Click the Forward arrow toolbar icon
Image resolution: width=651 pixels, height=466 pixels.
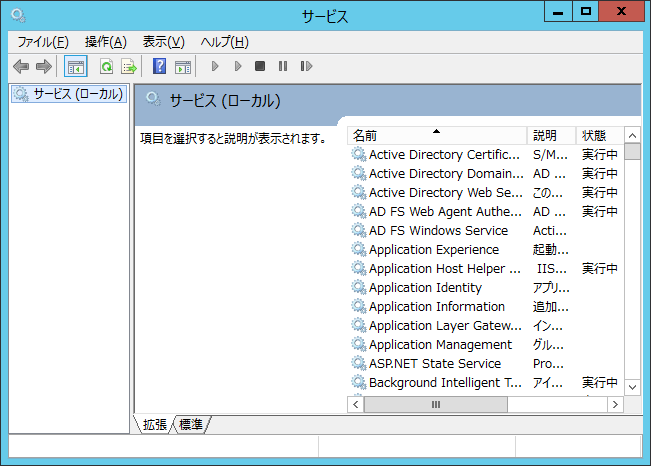click(44, 66)
